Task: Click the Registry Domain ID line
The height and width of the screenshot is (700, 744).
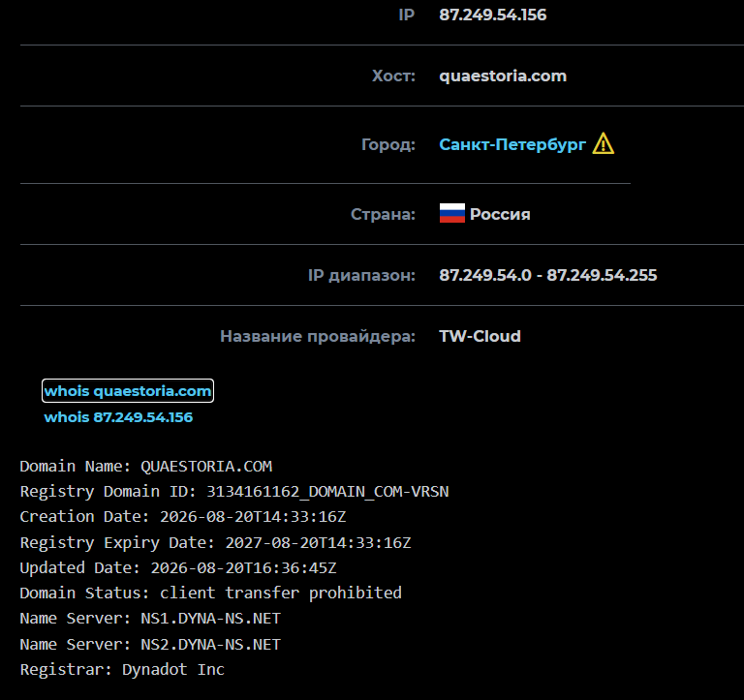Action: click(234, 492)
